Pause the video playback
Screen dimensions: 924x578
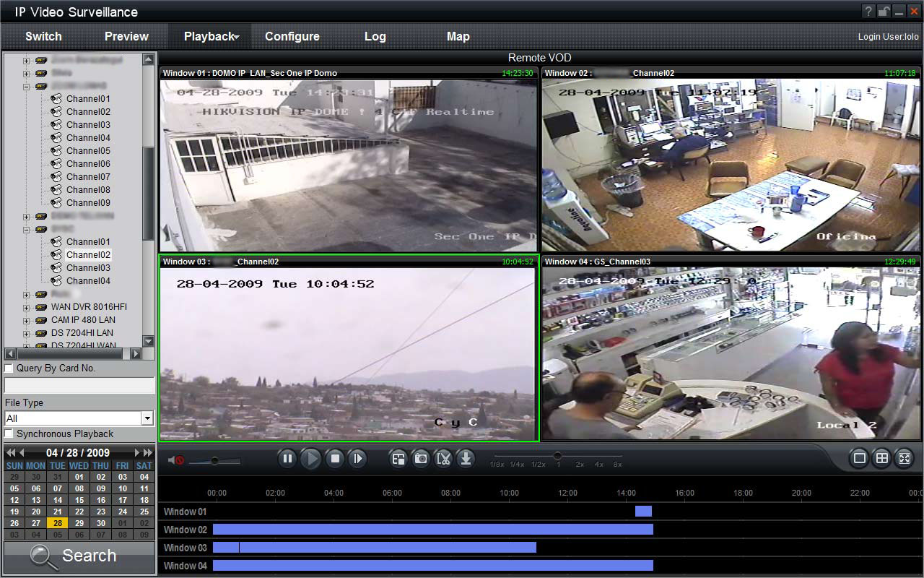(x=287, y=459)
